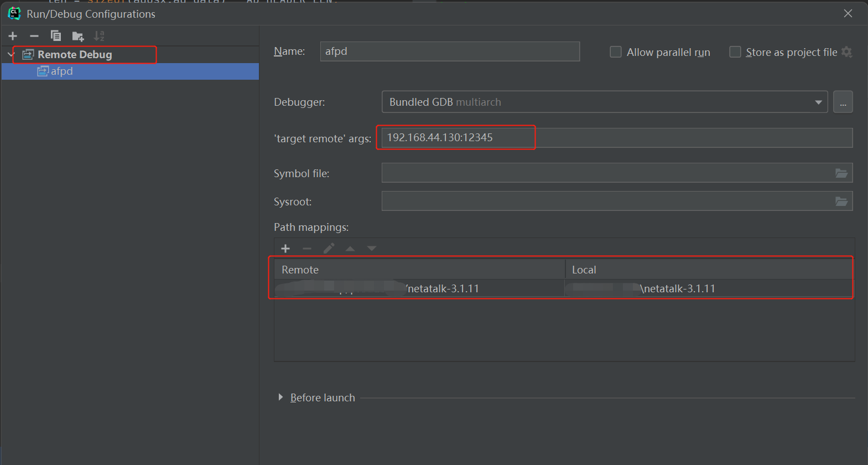Click the Name input field
Image resolution: width=868 pixels, height=465 pixels.
tap(450, 51)
